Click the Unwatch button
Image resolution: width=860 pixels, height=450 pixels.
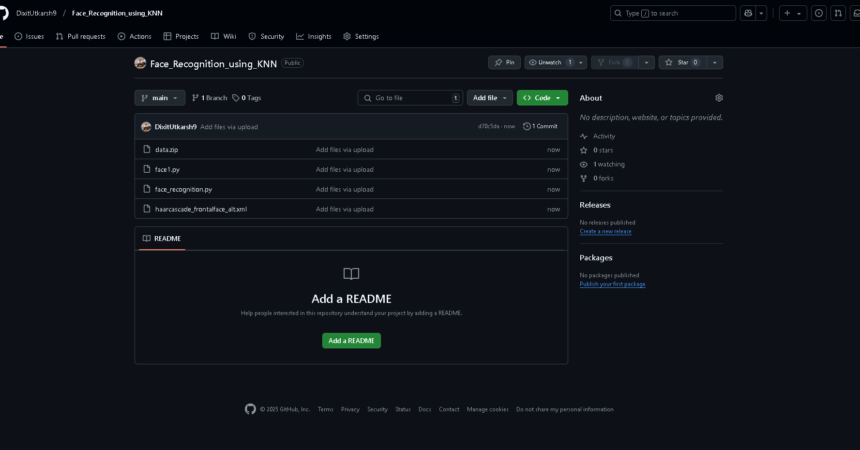[x=550, y=63]
